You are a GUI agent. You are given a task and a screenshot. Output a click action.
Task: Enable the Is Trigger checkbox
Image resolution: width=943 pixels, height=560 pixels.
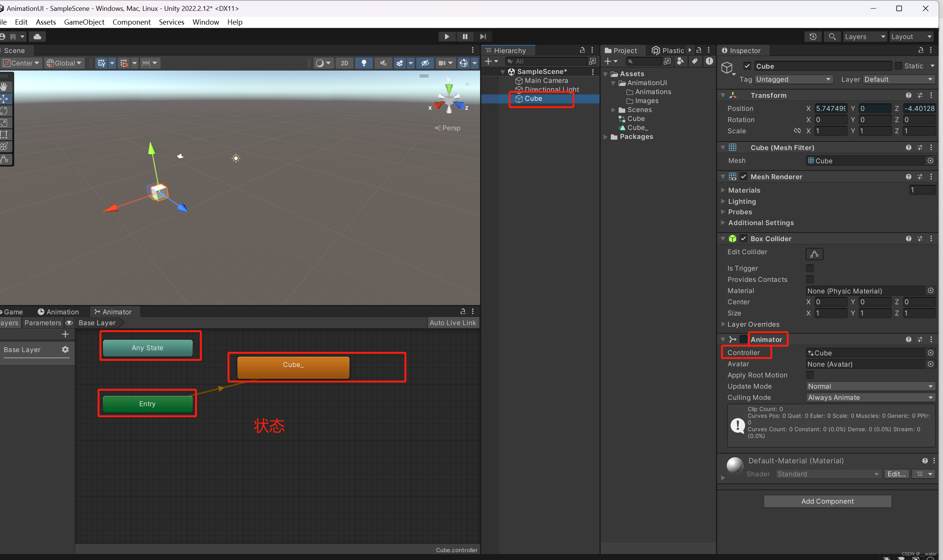coord(809,268)
